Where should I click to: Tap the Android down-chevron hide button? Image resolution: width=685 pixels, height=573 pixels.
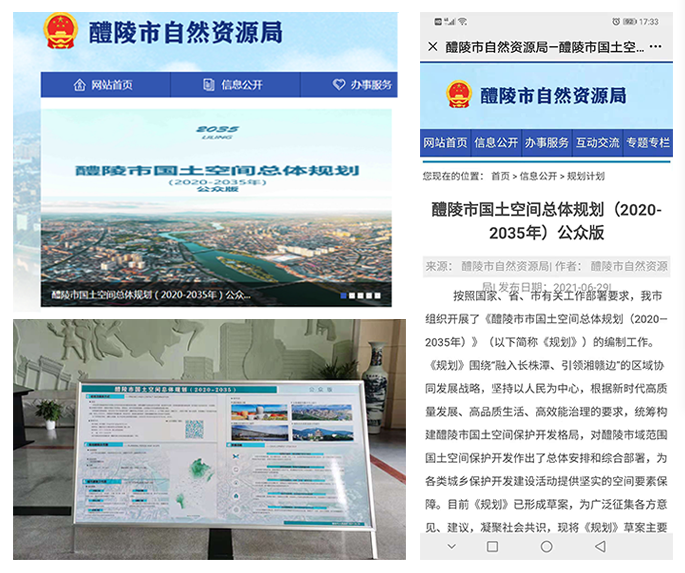[x=452, y=546]
